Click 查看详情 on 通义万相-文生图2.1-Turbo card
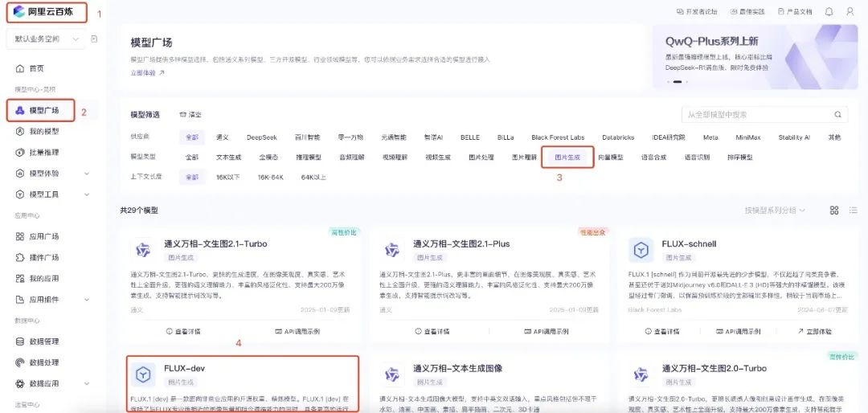The width and height of the screenshot is (868, 413). click(x=183, y=332)
